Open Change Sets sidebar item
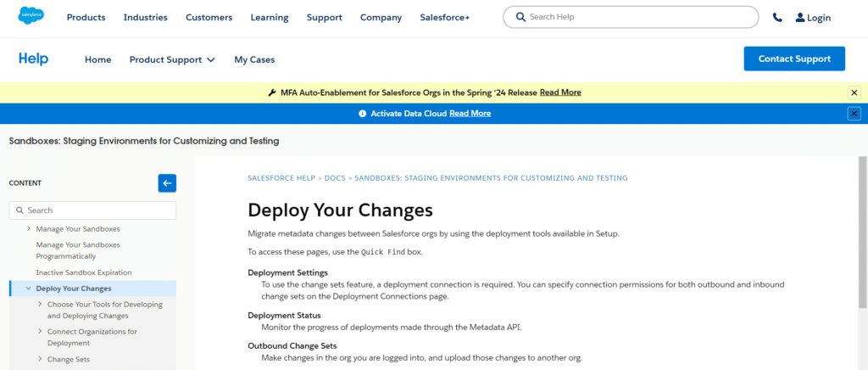This screenshot has width=868, height=370. tap(69, 359)
